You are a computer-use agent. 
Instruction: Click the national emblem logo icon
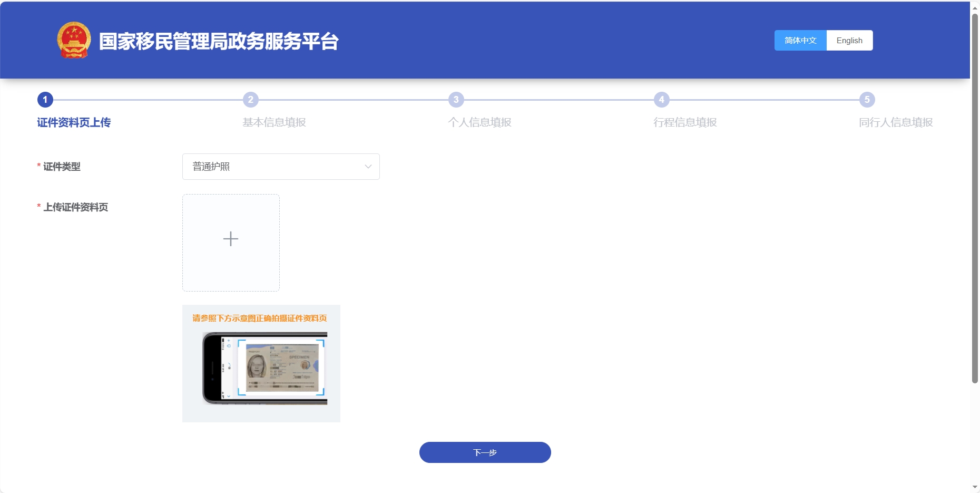tap(74, 40)
